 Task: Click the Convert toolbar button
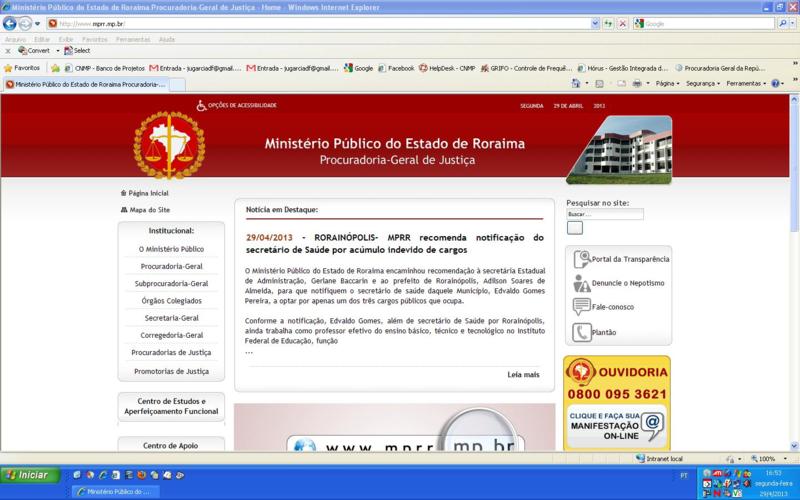coord(34,51)
